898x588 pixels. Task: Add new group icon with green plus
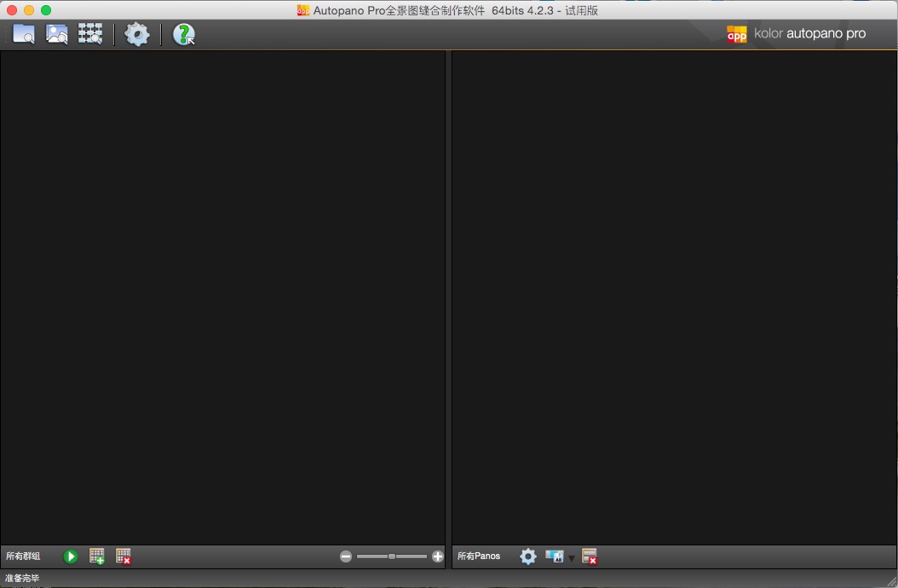point(97,556)
